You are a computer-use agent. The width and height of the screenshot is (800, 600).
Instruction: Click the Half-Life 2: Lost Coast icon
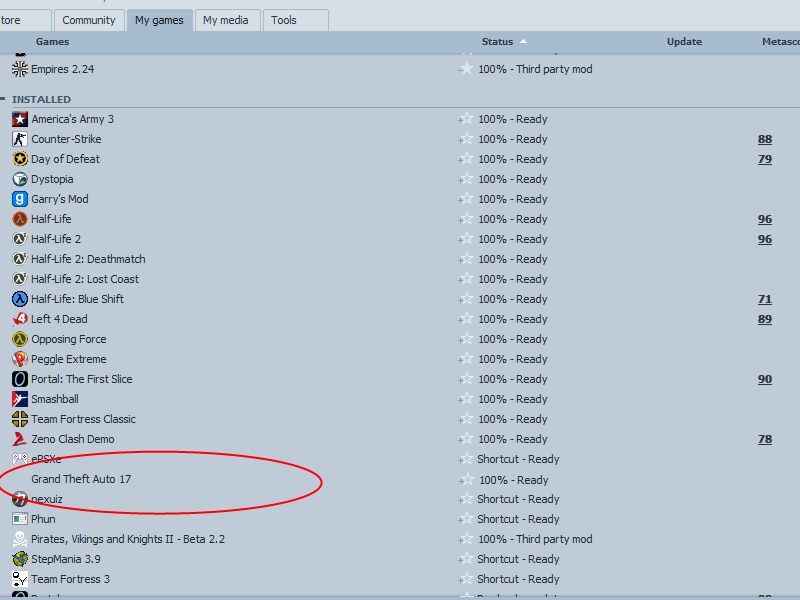pyautogui.click(x=20, y=279)
